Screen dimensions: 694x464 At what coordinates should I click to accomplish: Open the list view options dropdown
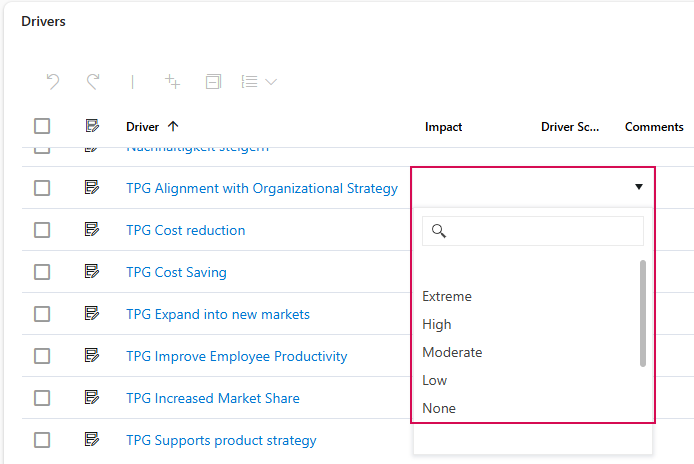click(258, 82)
